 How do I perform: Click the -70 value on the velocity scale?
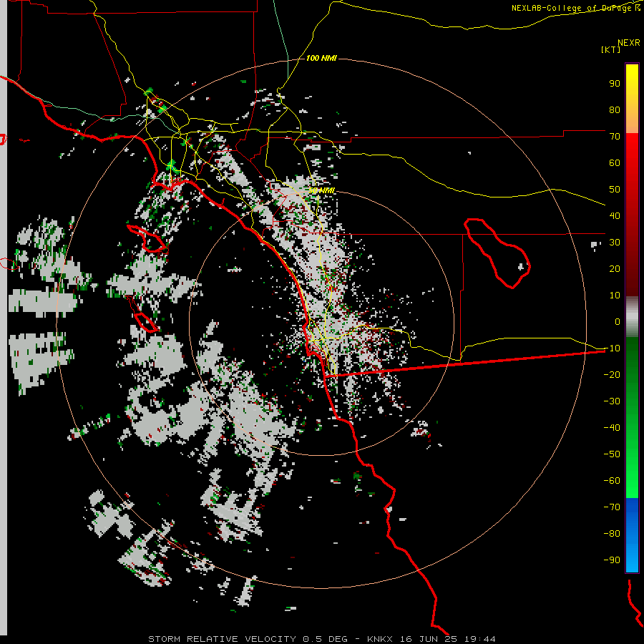(x=612, y=507)
